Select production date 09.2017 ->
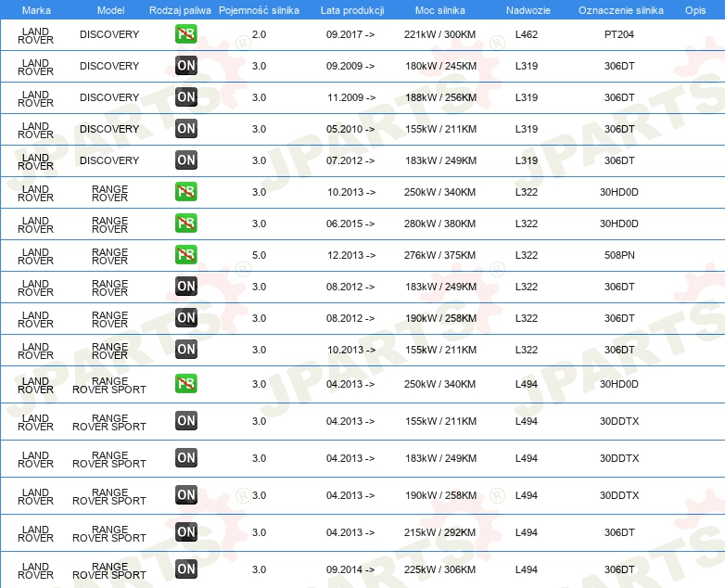 coord(350,34)
